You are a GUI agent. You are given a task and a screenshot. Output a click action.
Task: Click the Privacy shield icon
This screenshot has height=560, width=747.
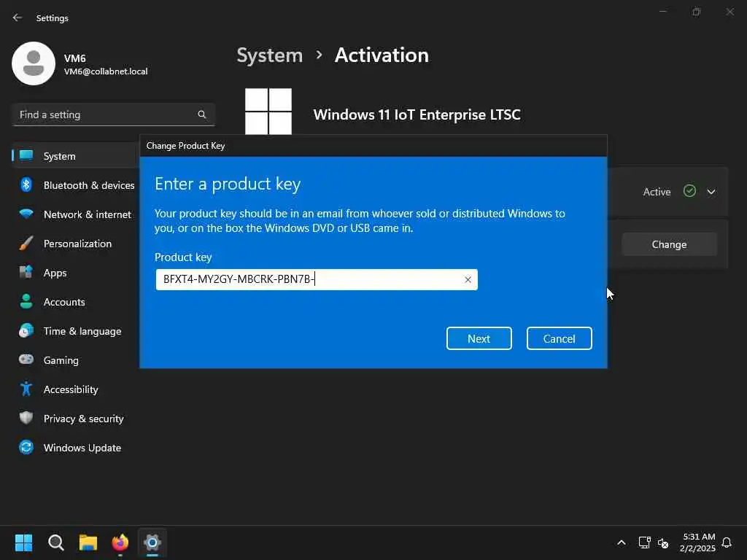click(26, 418)
